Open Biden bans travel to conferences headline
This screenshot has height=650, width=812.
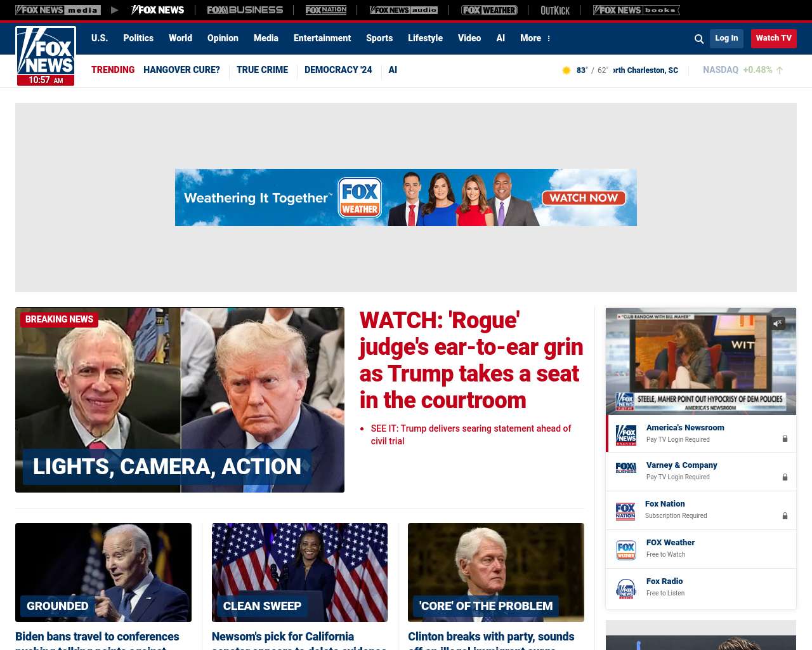97,639
